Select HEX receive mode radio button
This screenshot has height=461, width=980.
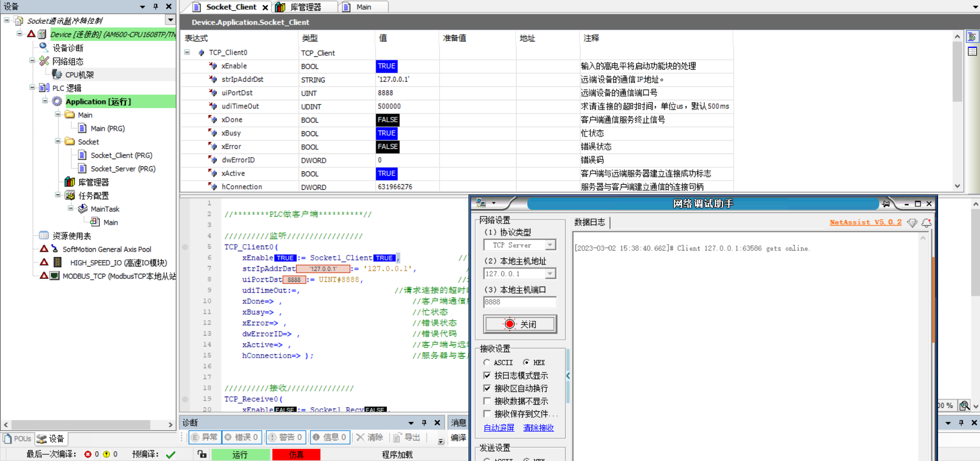(526, 362)
